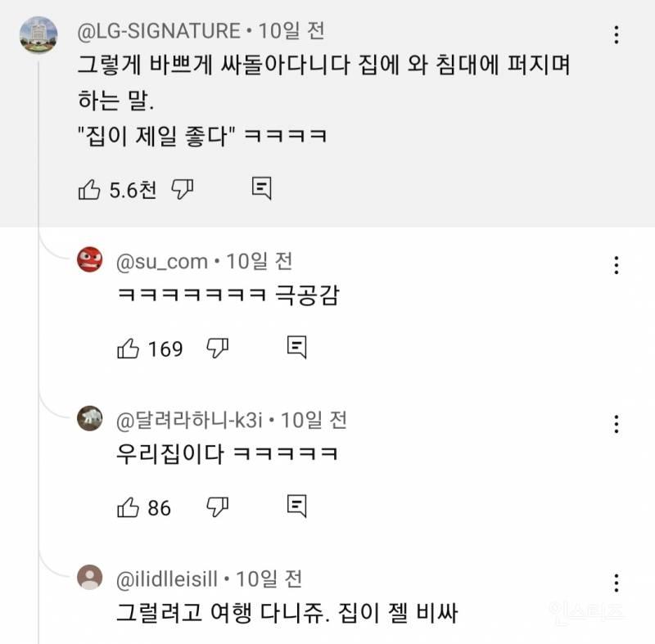Reply to the @su_com comment

click(297, 348)
